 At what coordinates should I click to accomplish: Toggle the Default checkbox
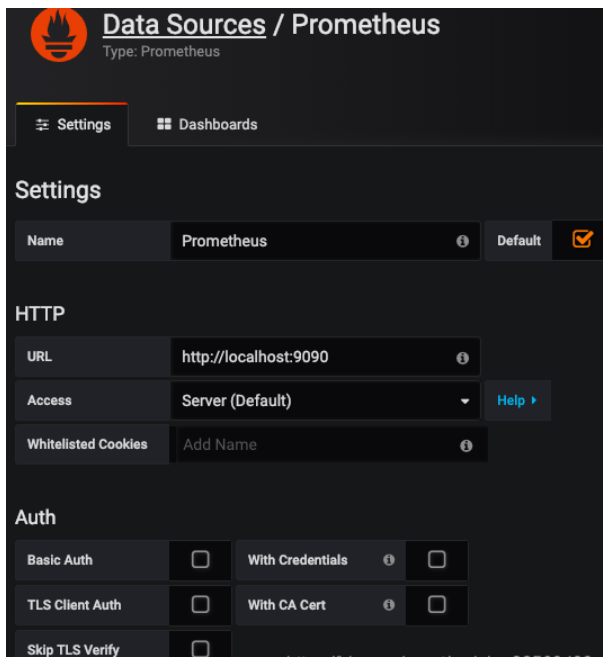click(x=582, y=239)
